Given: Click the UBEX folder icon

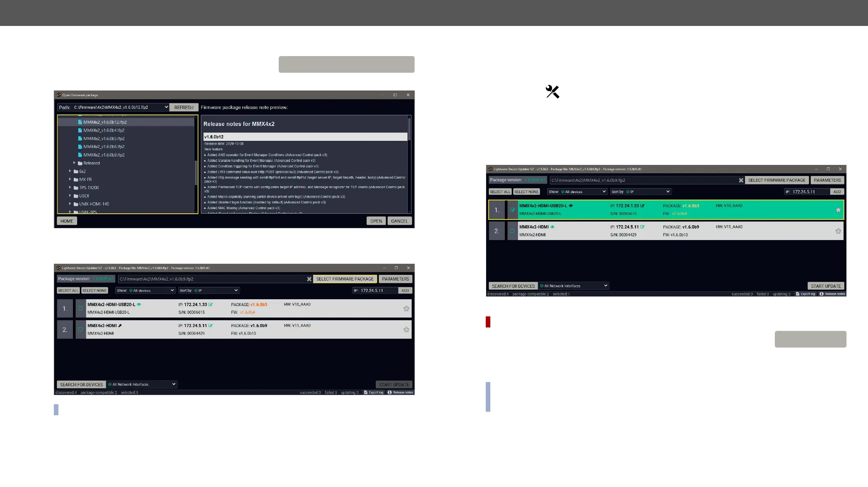Looking at the screenshot, I should click(76, 196).
